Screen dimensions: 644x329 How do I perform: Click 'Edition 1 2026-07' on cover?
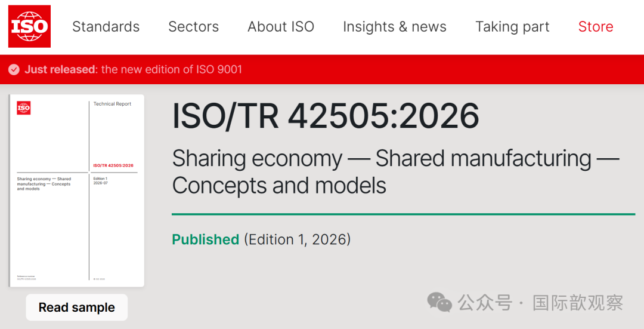(101, 180)
